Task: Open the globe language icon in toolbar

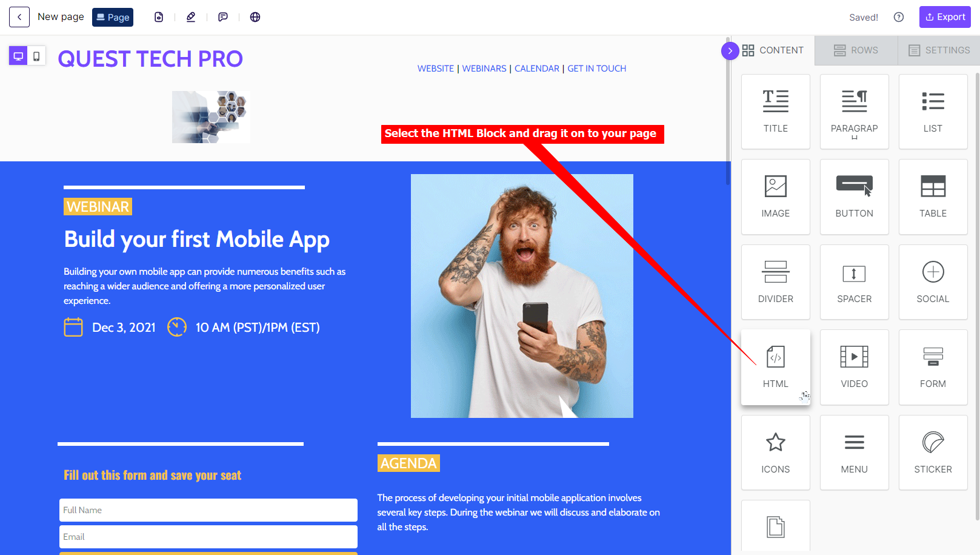Action: pos(255,17)
